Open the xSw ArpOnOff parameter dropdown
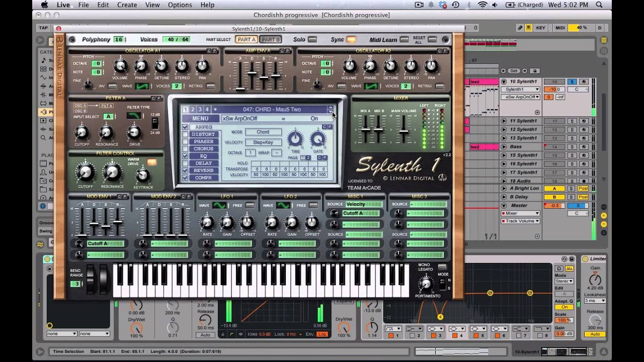644x362 pixels. (x=520, y=97)
